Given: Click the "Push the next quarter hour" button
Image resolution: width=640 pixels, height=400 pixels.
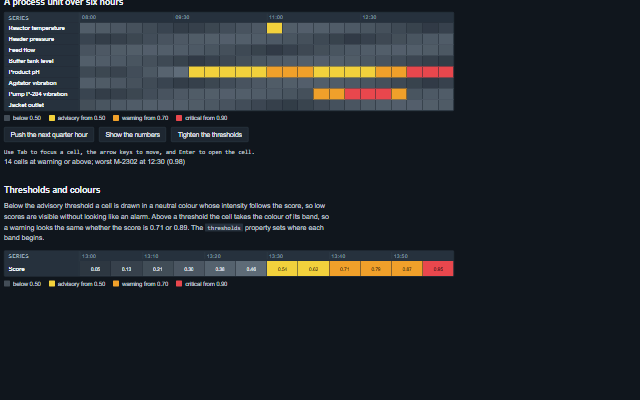Looking at the screenshot, I should pos(49,134).
